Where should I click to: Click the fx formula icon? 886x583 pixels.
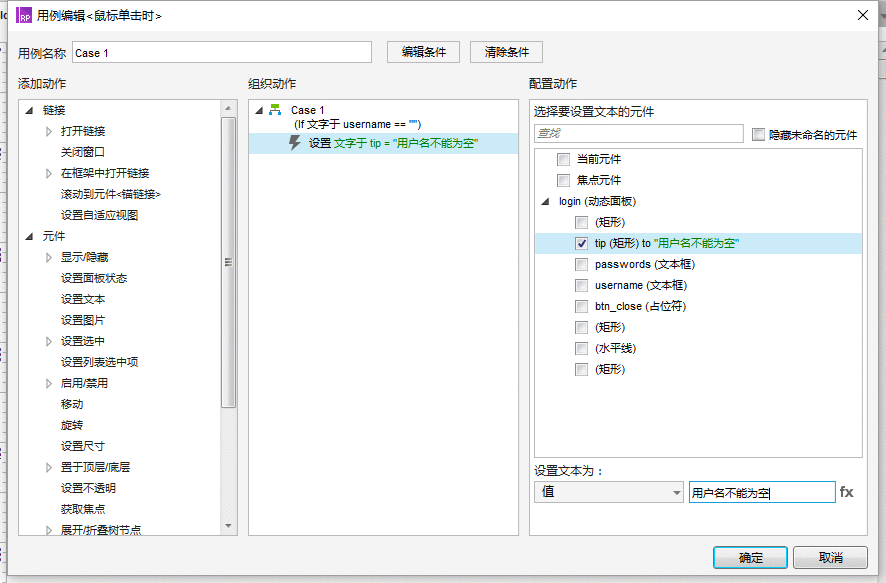pos(846,492)
